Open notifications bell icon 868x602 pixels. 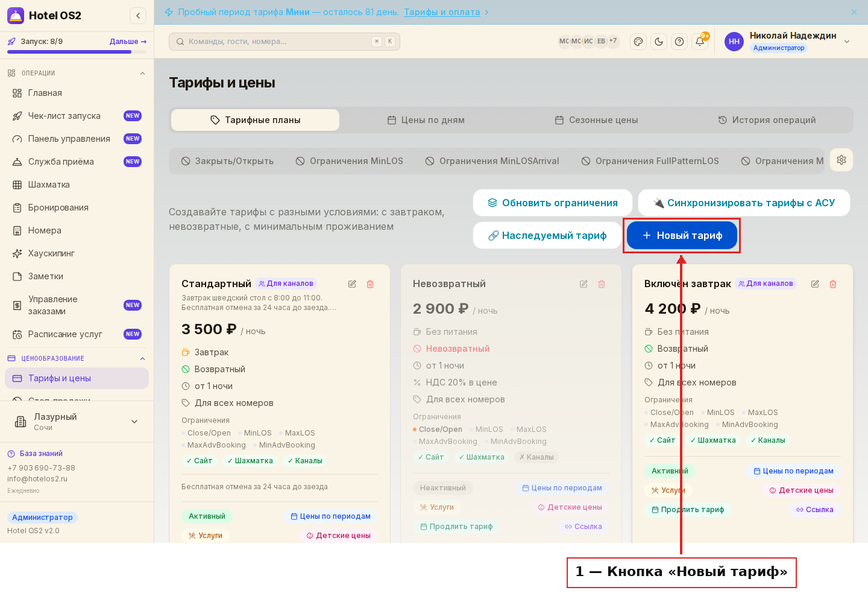[x=700, y=42]
